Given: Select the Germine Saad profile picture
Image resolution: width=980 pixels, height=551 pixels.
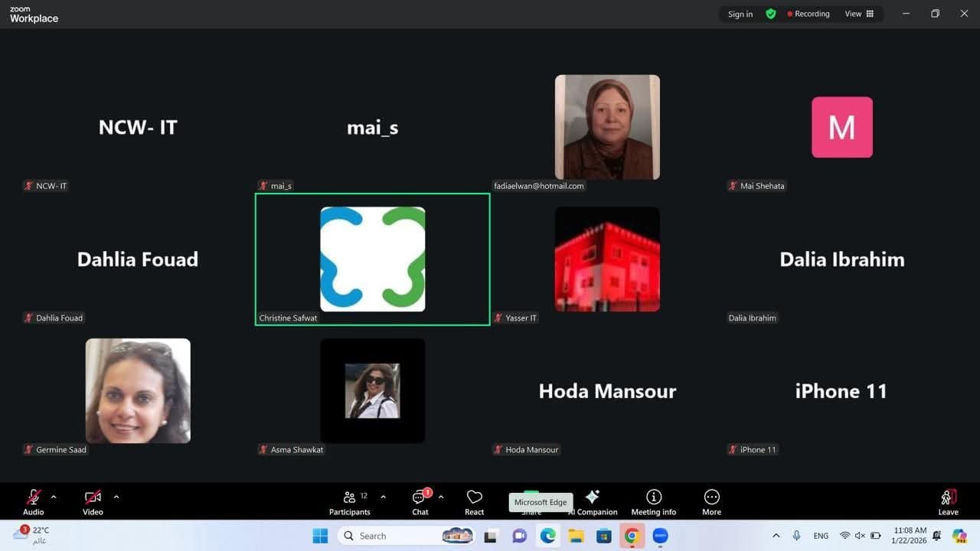Looking at the screenshot, I should click(x=138, y=390).
